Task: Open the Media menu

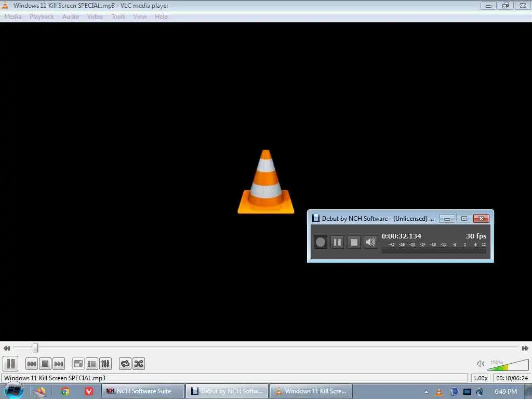Action: click(12, 17)
